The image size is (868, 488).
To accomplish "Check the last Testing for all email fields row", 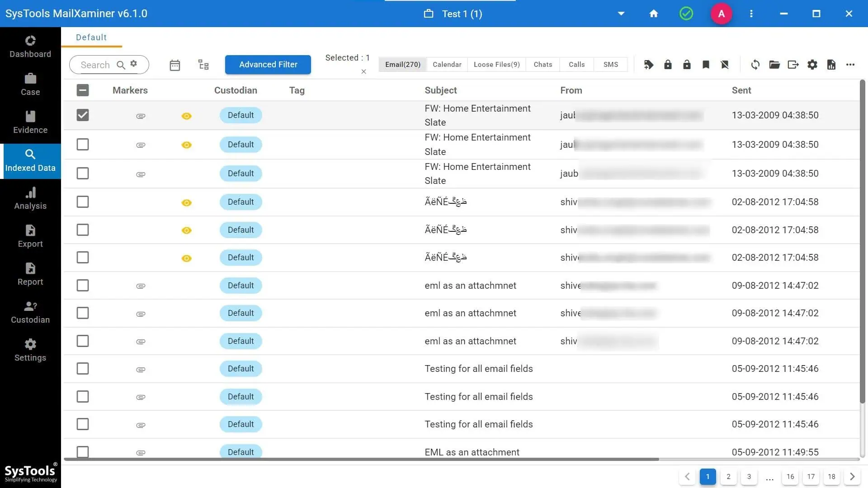I will (x=83, y=424).
